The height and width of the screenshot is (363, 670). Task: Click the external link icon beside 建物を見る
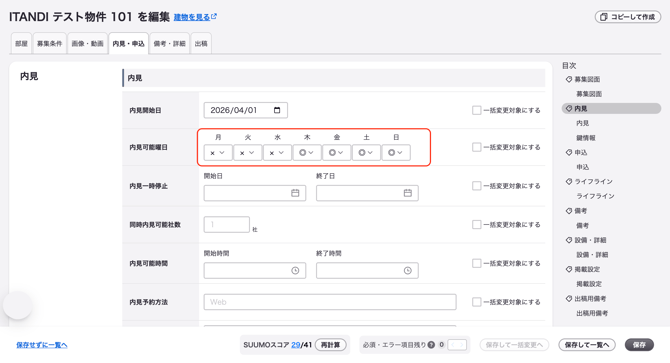coord(214,16)
